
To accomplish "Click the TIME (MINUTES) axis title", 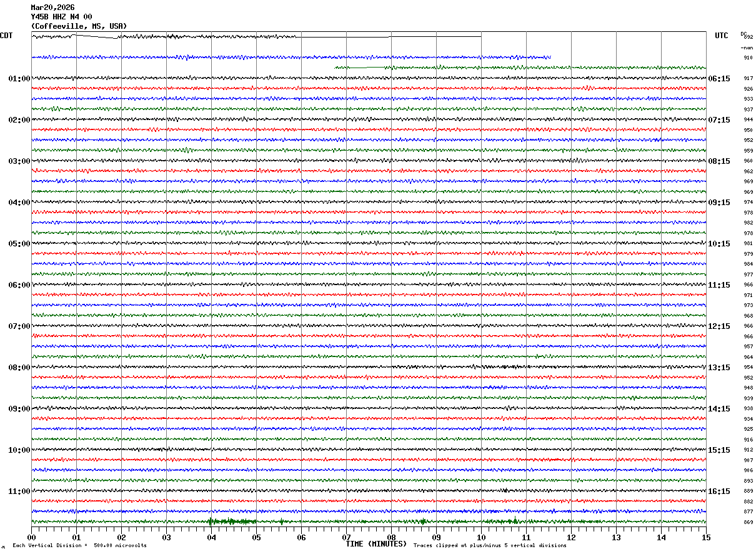I will click(x=376, y=544).
